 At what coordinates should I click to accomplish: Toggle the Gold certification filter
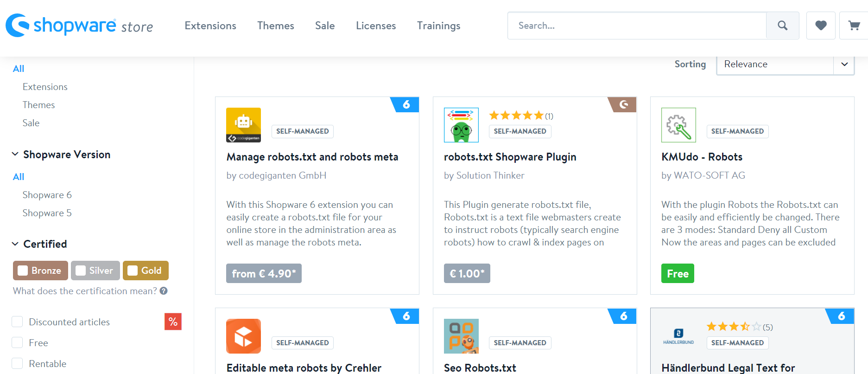[146, 271]
